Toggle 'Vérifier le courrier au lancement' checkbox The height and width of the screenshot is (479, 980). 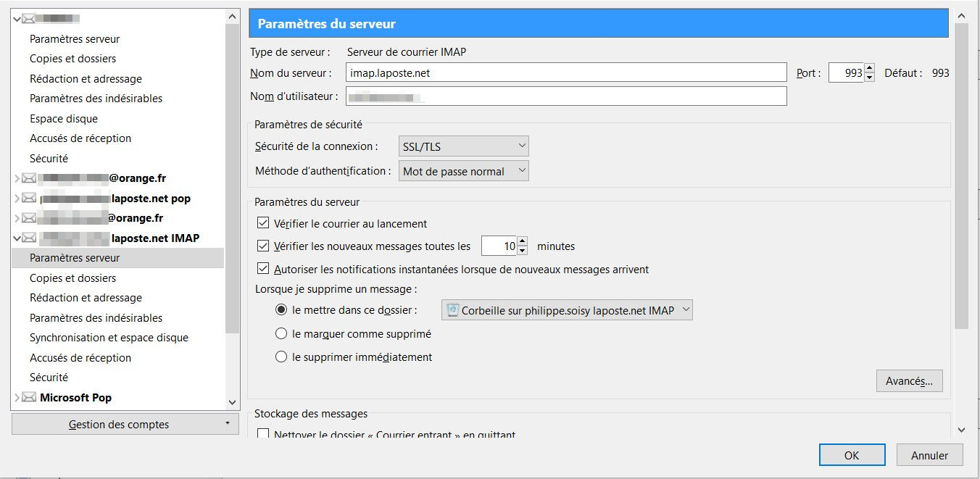point(263,224)
